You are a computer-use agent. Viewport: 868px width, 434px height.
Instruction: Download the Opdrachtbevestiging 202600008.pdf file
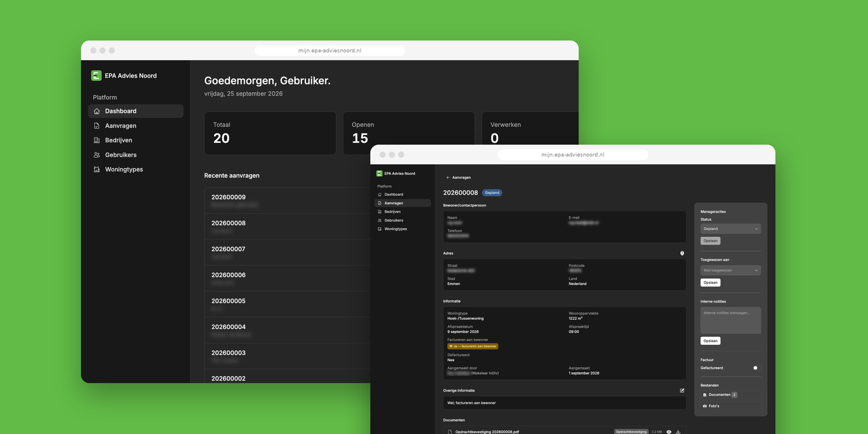click(x=678, y=432)
